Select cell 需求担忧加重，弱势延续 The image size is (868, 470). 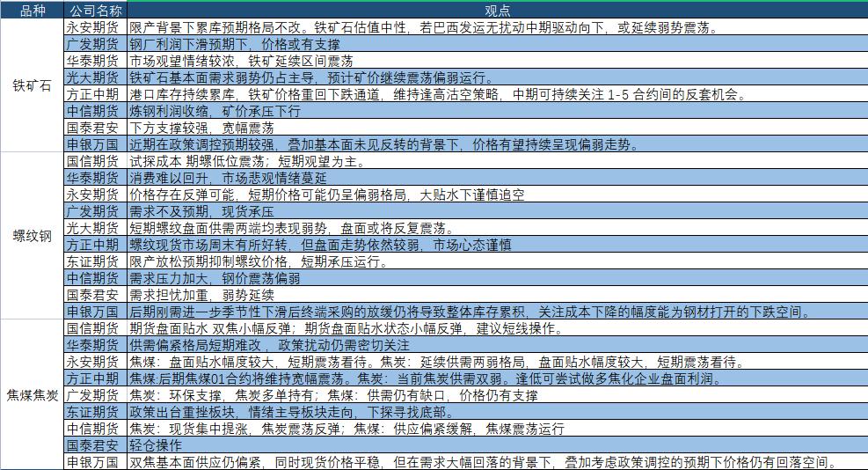(497, 295)
